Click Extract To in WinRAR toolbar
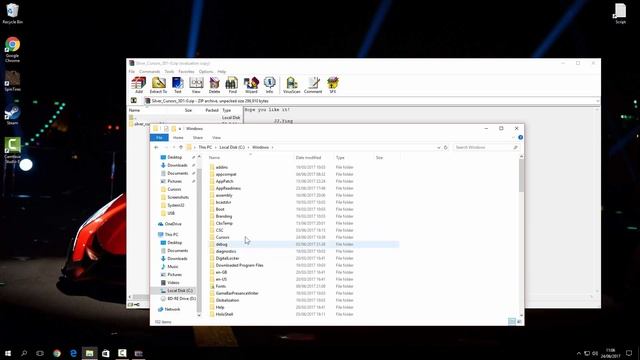The width and height of the screenshot is (640, 360). pyautogui.click(x=158, y=85)
